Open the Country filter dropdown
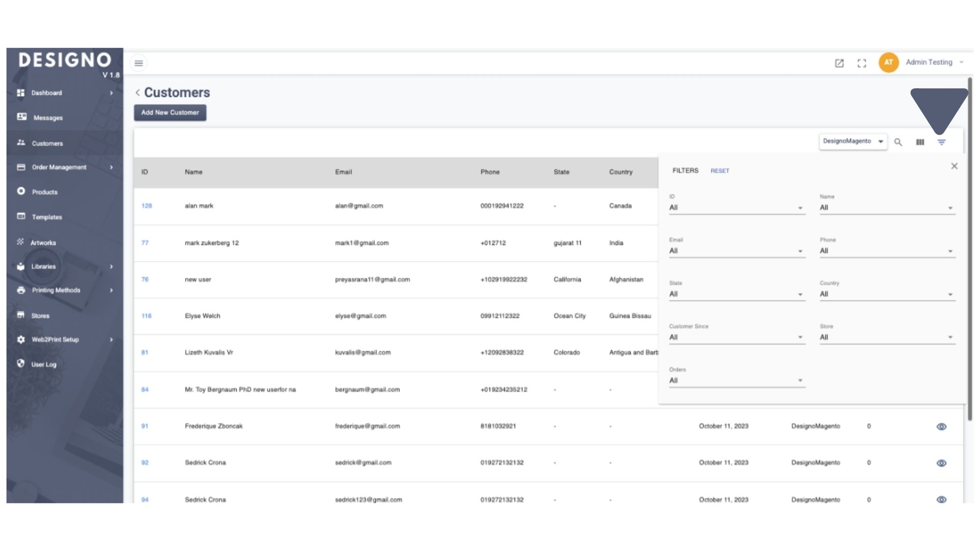 [x=887, y=294]
